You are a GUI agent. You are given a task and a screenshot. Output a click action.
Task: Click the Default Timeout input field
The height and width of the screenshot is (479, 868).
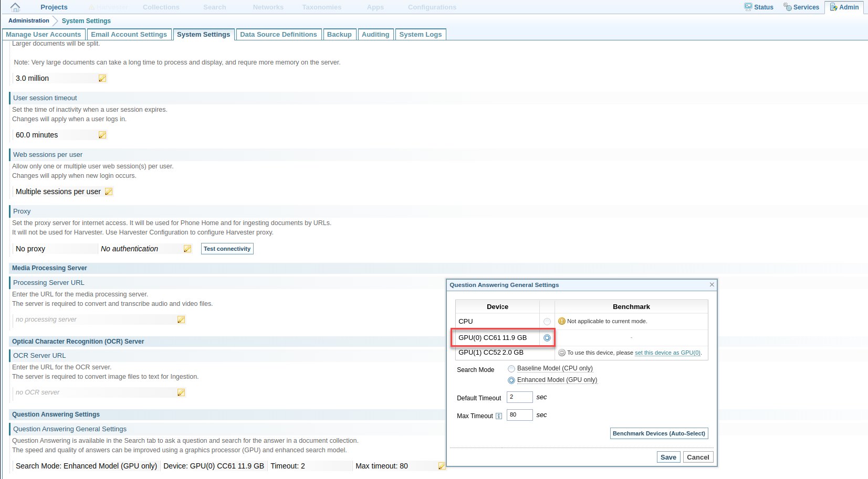pos(519,397)
